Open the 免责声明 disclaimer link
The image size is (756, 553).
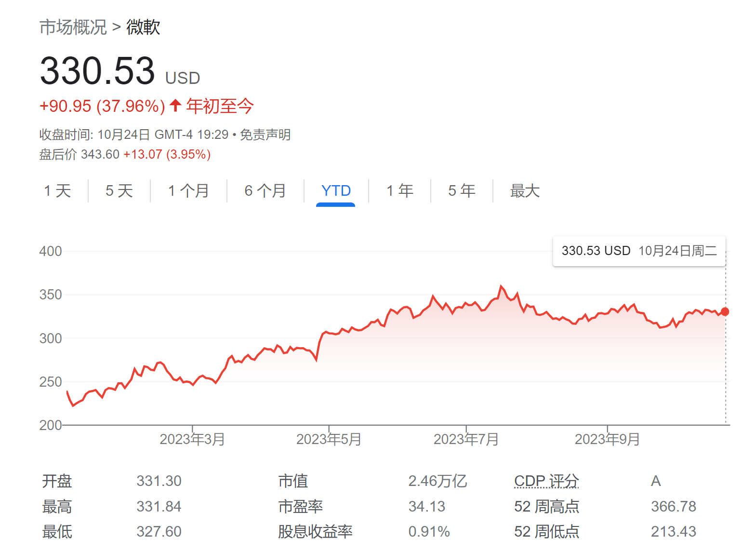(265, 135)
